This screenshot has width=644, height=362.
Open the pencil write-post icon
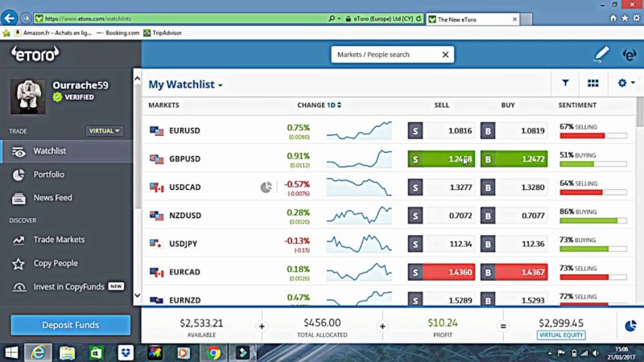[x=601, y=55]
